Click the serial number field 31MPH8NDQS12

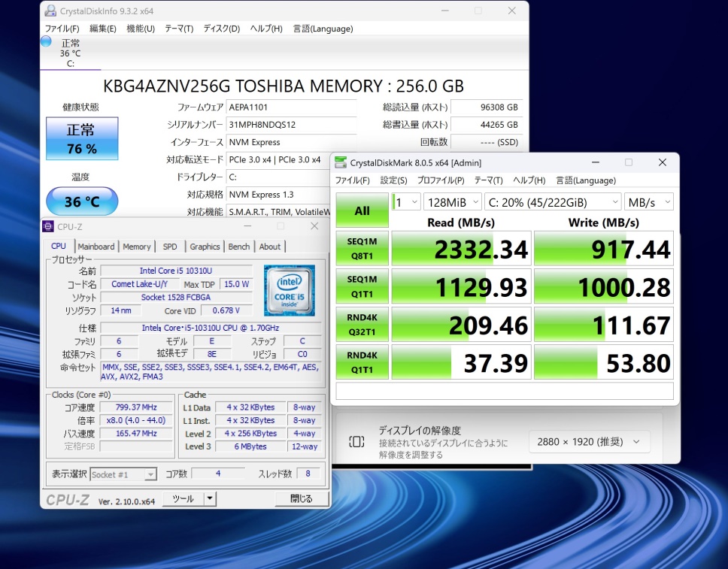tap(292, 125)
